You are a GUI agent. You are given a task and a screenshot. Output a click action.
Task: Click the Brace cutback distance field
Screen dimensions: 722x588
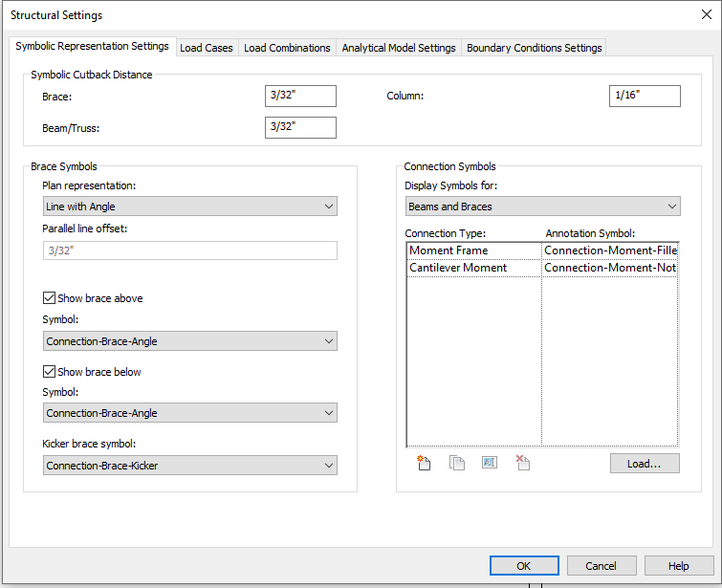[300, 96]
